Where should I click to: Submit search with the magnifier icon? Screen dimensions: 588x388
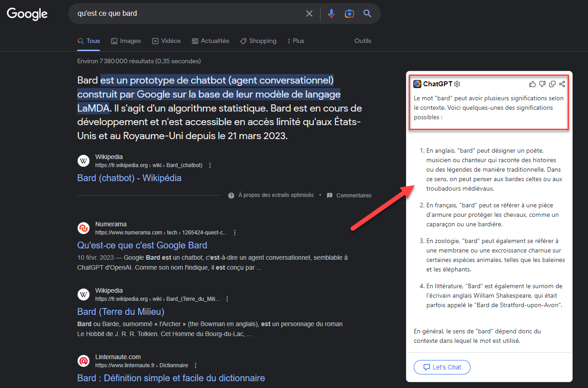pyautogui.click(x=368, y=14)
